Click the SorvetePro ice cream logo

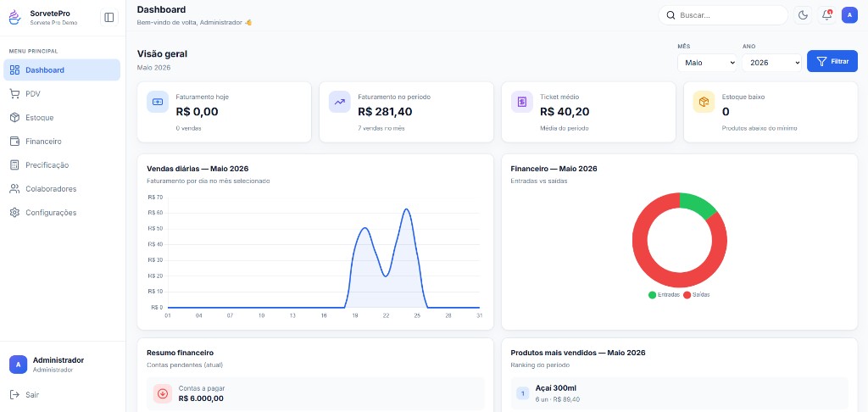14,17
